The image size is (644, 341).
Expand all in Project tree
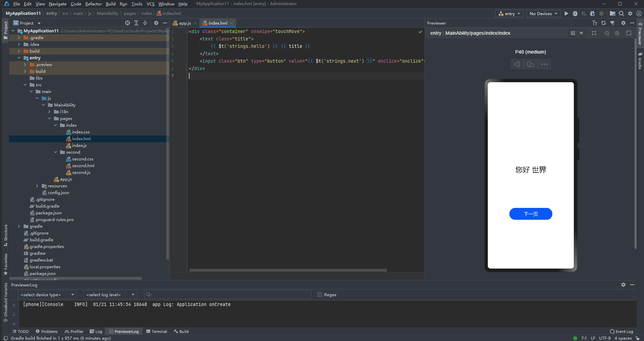(136, 23)
